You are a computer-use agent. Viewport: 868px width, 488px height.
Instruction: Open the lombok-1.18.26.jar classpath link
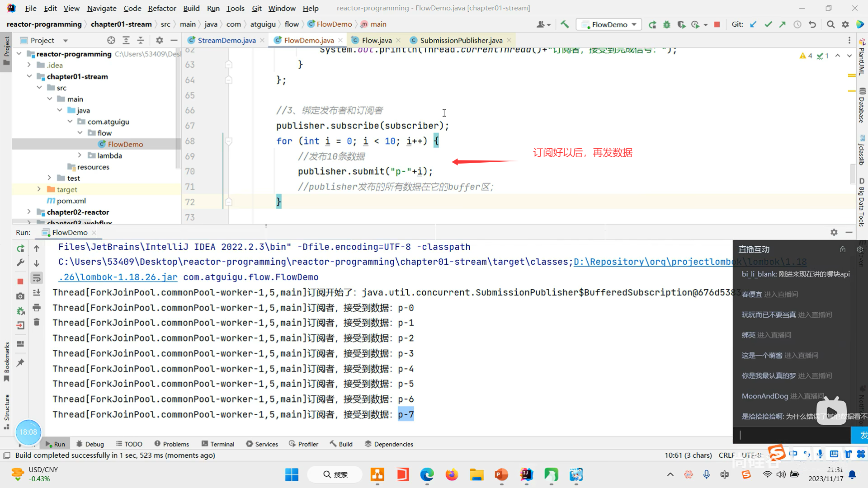pos(118,277)
